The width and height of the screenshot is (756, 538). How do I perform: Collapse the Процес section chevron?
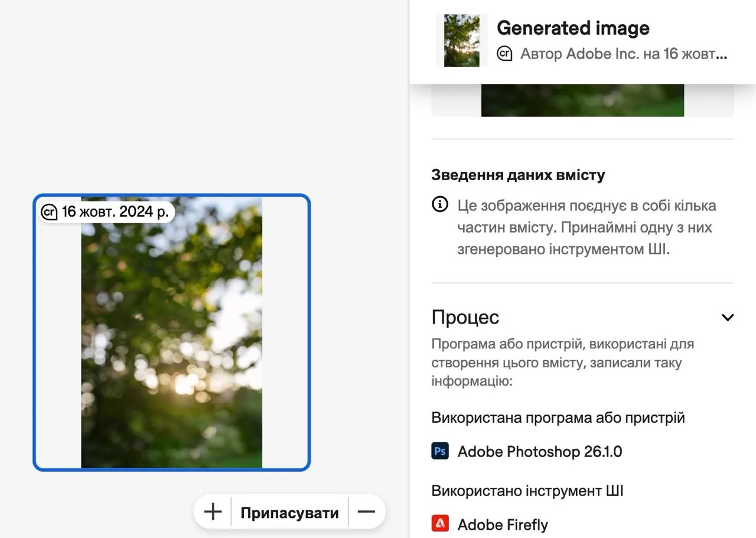coord(728,317)
